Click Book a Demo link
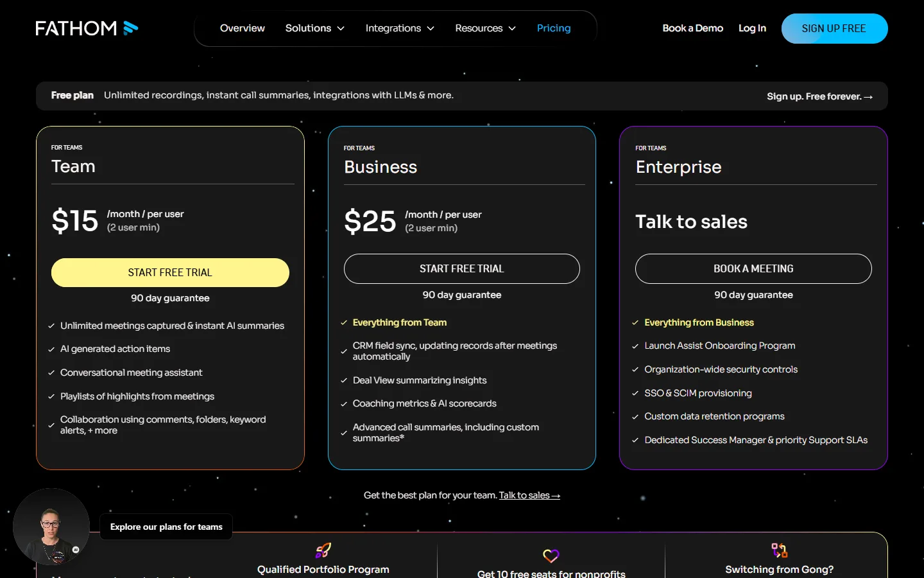This screenshot has height=578, width=924. tap(692, 28)
